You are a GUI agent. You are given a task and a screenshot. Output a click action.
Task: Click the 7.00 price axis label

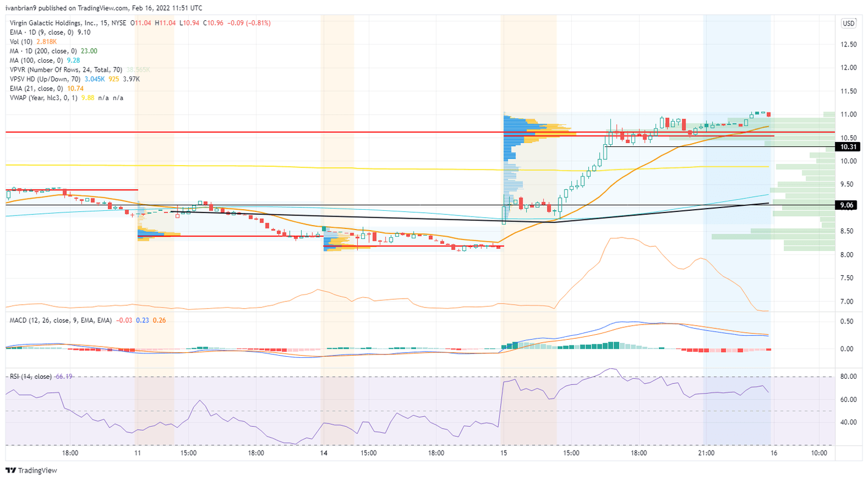pyautogui.click(x=846, y=301)
